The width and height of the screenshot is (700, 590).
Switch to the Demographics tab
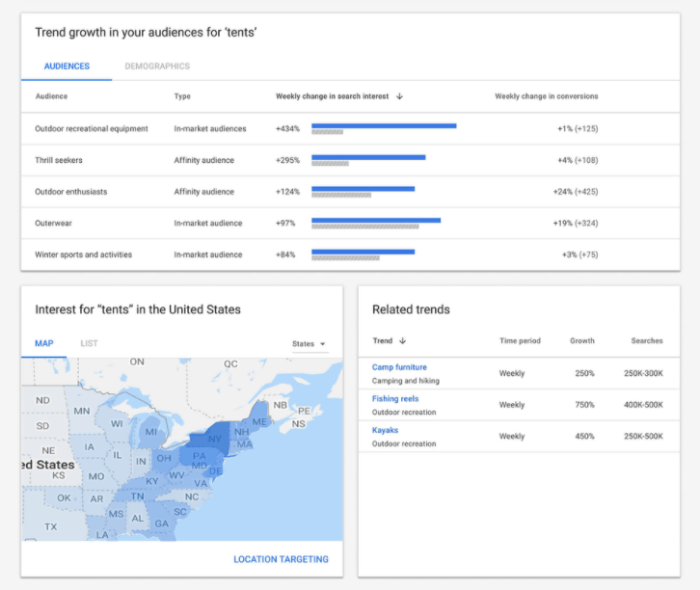coord(157,67)
